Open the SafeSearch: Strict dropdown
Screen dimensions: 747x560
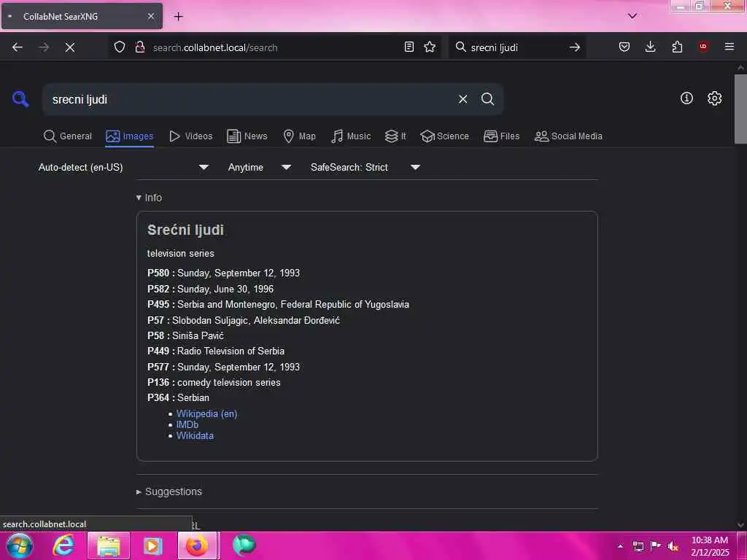[365, 167]
